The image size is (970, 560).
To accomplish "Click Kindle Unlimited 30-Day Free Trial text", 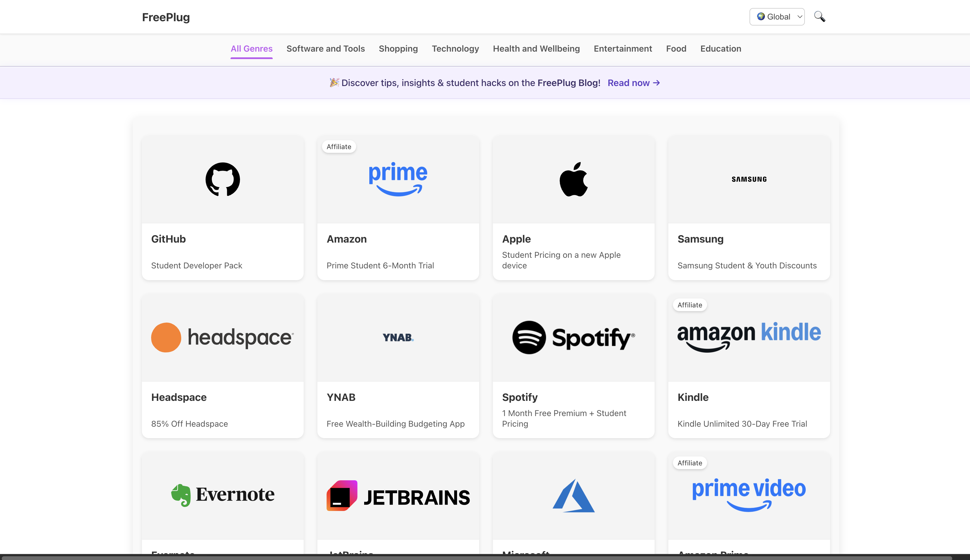I will pyautogui.click(x=742, y=424).
